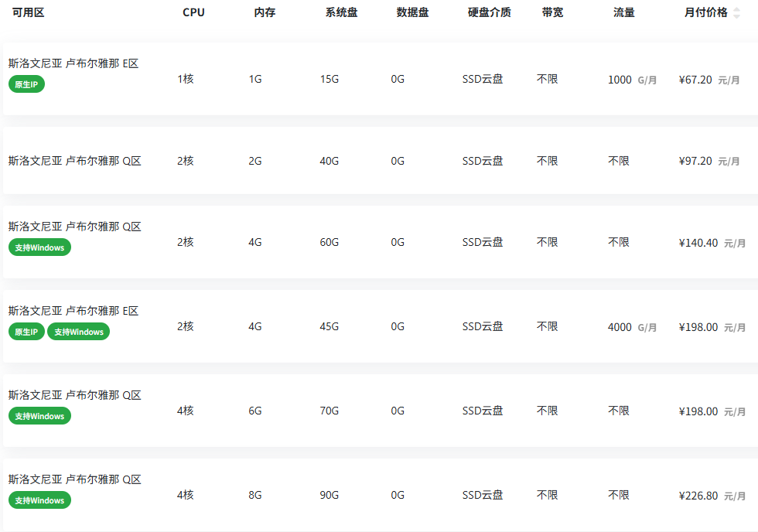Click the 硬盘介质 column header
Viewport: 758px width, 532px height.
[x=489, y=12]
